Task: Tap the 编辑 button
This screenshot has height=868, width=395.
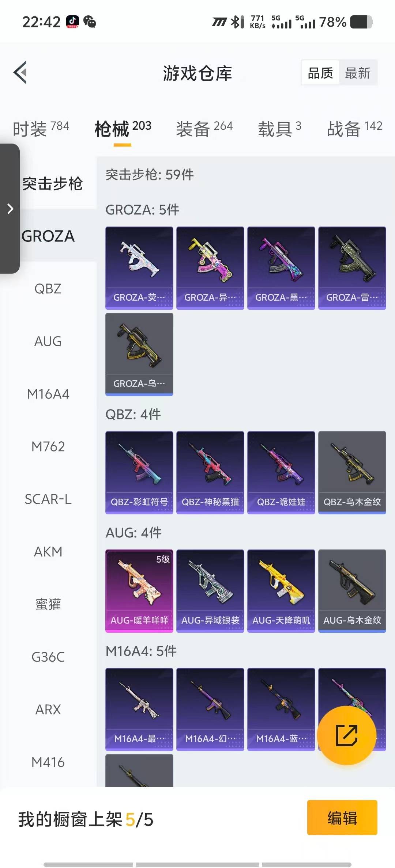Action: coord(342,818)
